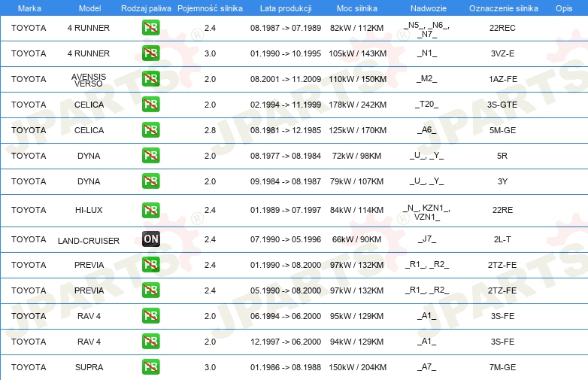Image resolution: width=588 pixels, height=380 pixels.
Task: Click body code _N_, KZN1_, VZN1_
Action: pyautogui.click(x=427, y=212)
